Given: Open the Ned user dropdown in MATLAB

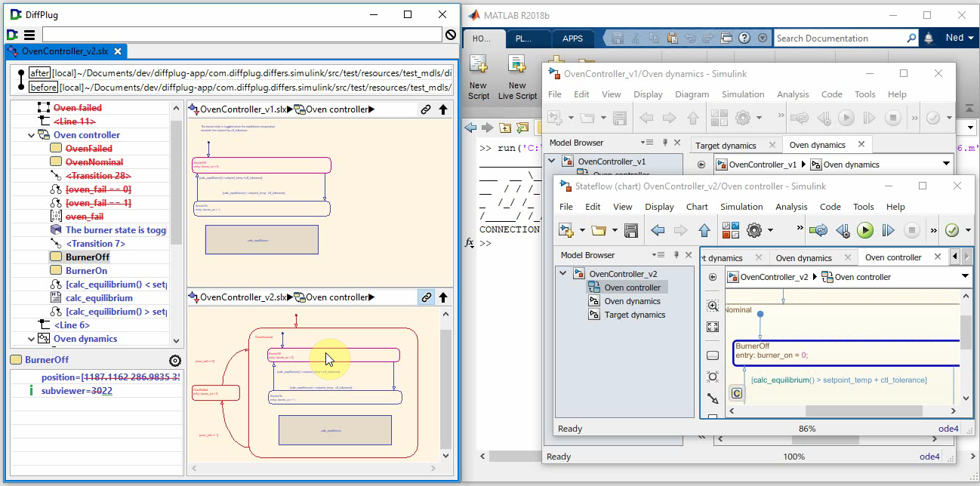Looking at the screenshot, I should tap(960, 38).
